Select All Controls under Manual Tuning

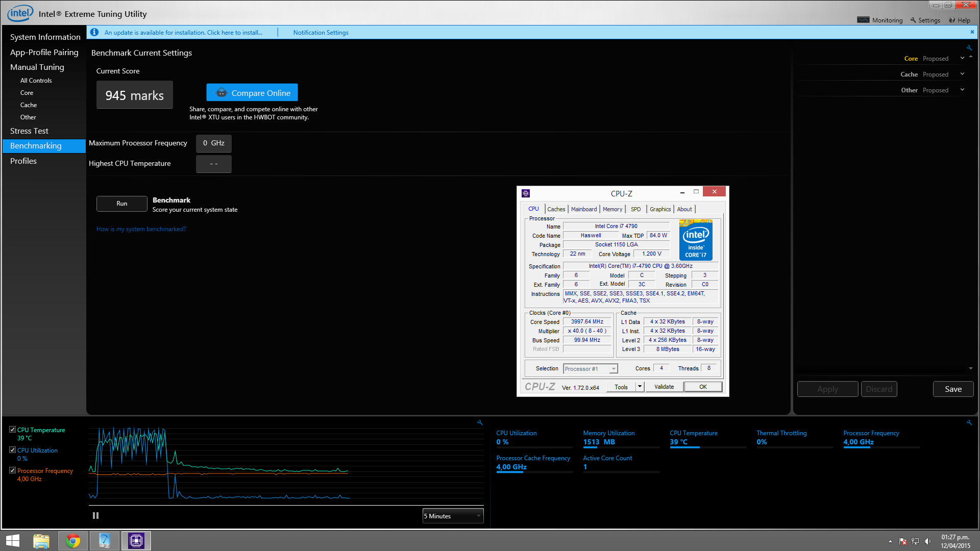(36, 80)
